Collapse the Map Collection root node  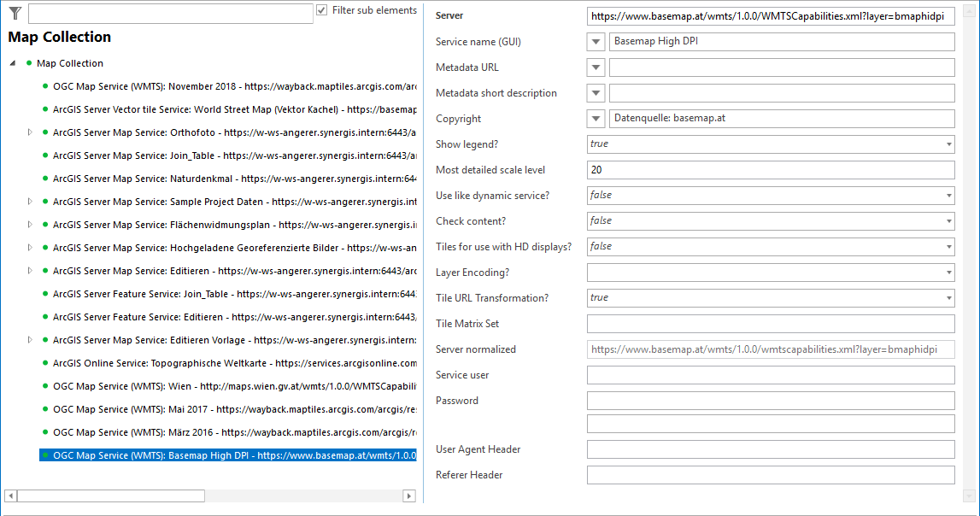(13, 63)
